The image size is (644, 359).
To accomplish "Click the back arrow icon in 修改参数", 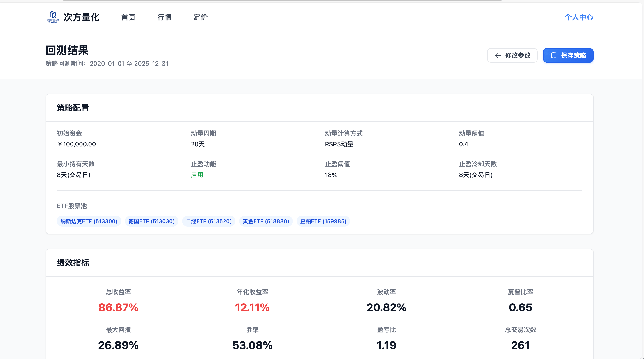I will pos(498,55).
